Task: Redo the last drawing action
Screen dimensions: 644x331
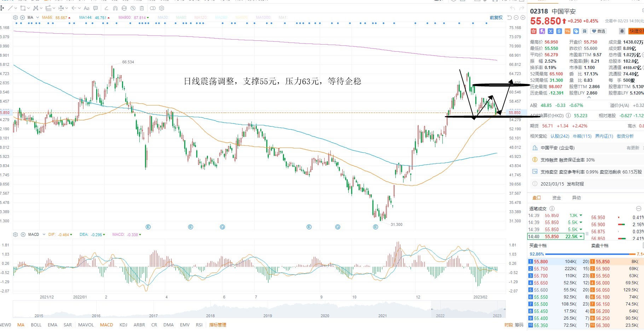Action: 522,8
